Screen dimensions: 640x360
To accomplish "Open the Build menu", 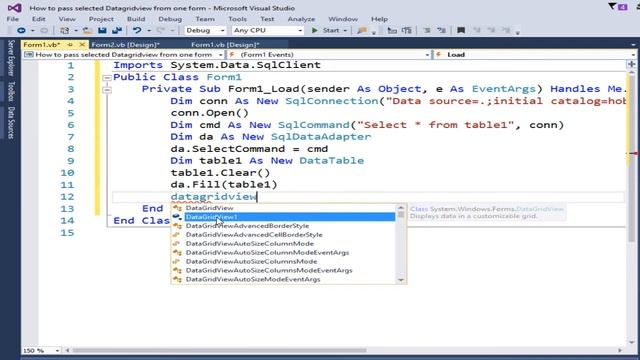I will [136, 19].
